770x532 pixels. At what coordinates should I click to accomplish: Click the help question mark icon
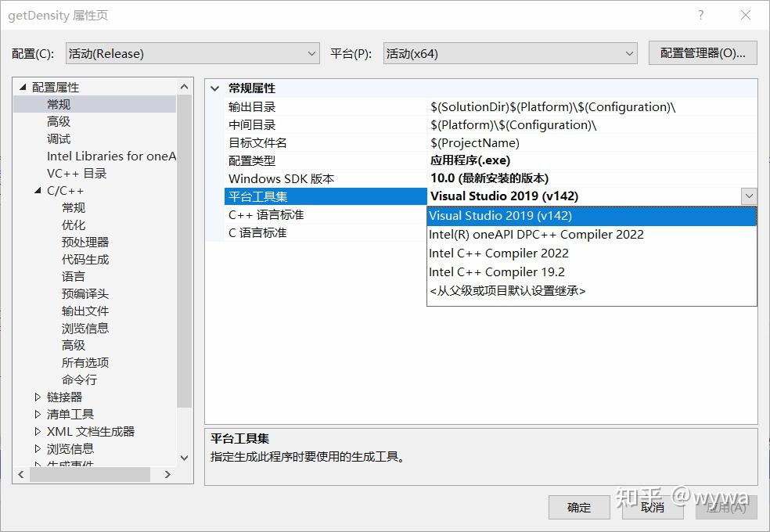702,15
